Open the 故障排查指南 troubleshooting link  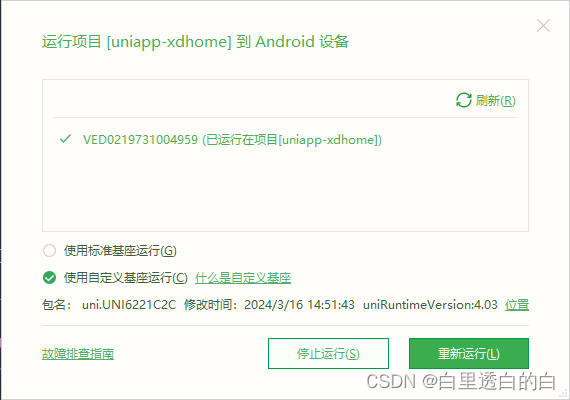(x=78, y=353)
